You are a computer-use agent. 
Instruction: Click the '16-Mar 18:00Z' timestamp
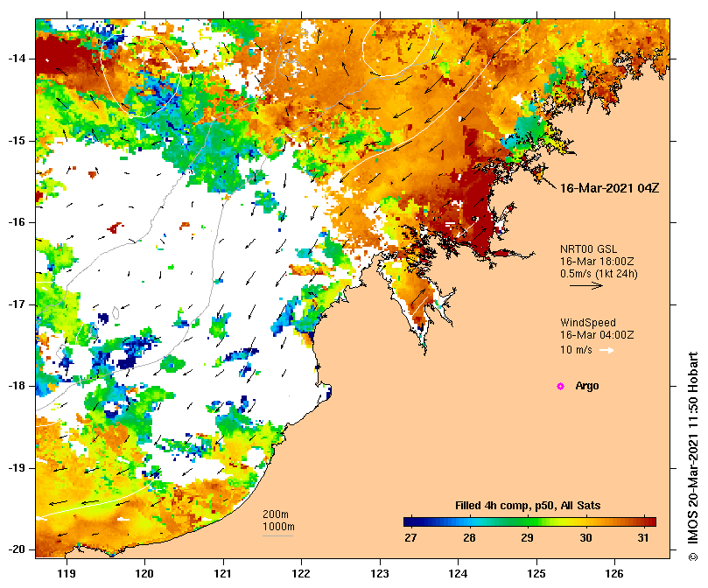point(597,262)
